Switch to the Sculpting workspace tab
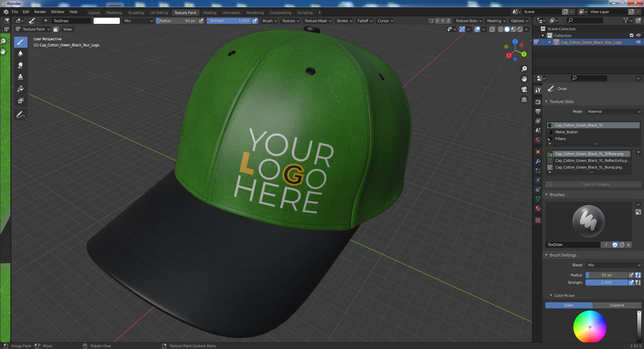The image size is (644, 349). pyautogui.click(x=136, y=13)
